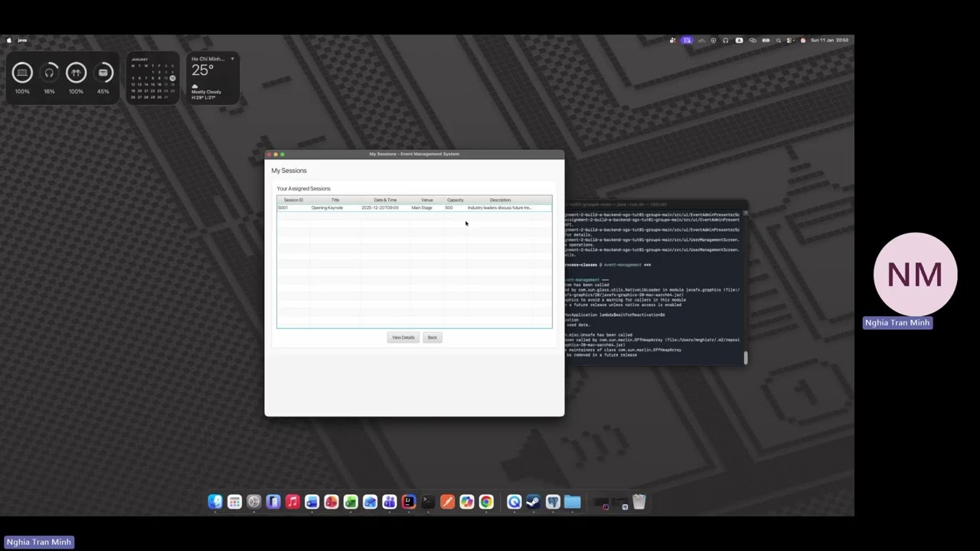Sort by the Session ID column header

point(293,200)
